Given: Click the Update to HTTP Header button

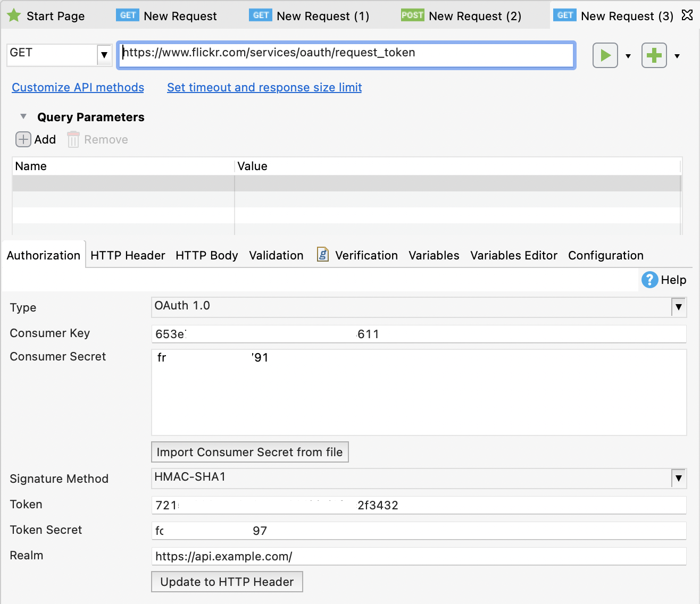Looking at the screenshot, I should (227, 582).
